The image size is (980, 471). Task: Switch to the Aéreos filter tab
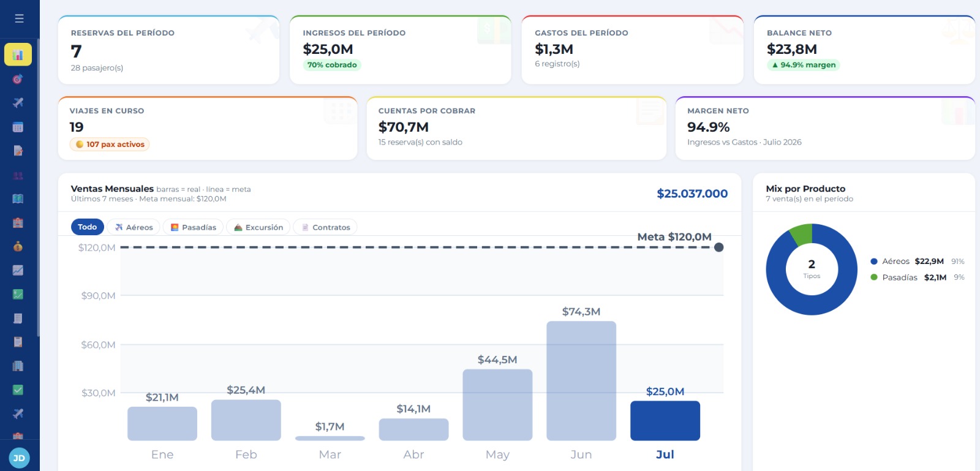(134, 227)
